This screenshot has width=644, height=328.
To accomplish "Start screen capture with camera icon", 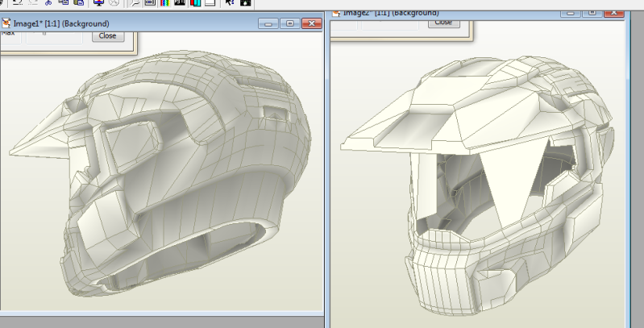I will click(x=245, y=2).
